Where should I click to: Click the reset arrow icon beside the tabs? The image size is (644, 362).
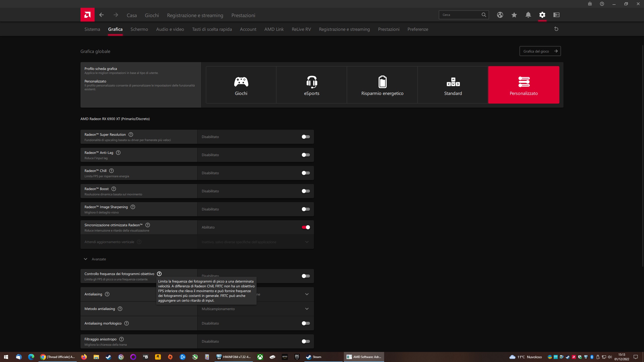click(x=556, y=29)
